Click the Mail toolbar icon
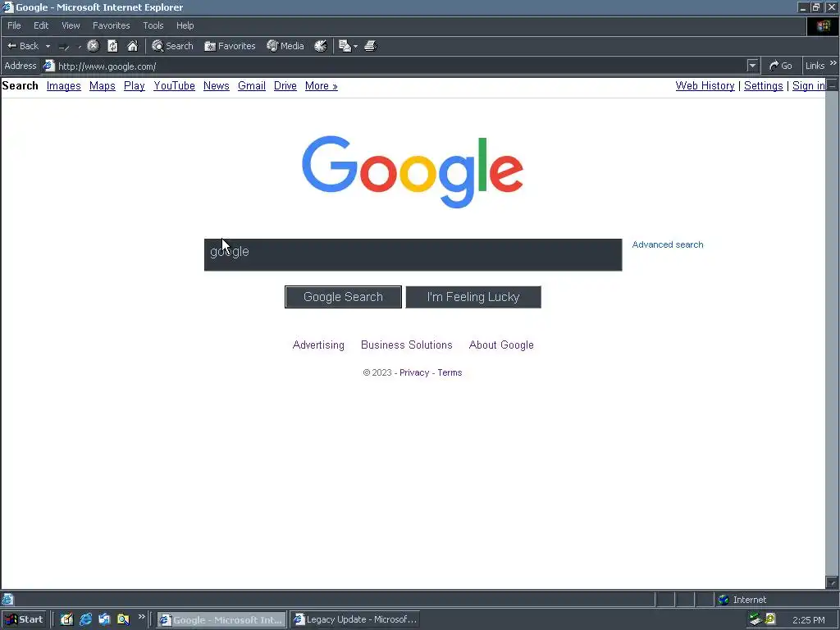The image size is (840, 630). pos(345,46)
